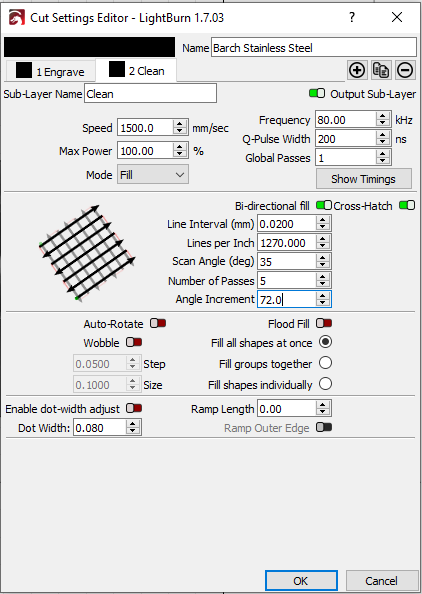The width and height of the screenshot is (422, 594).
Task: Toggle the Output Sub-Layer switch
Action: click(317, 93)
